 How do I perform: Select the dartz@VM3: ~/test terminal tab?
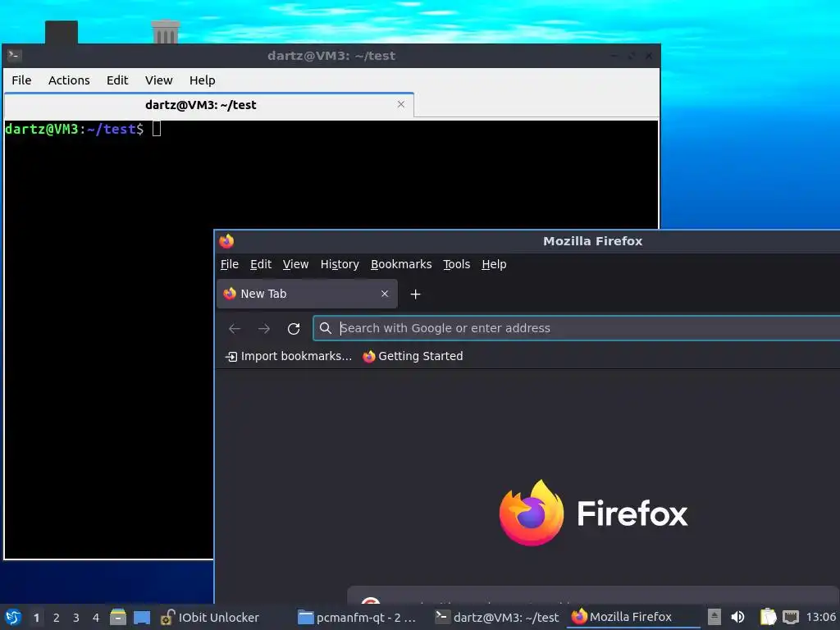point(209,105)
